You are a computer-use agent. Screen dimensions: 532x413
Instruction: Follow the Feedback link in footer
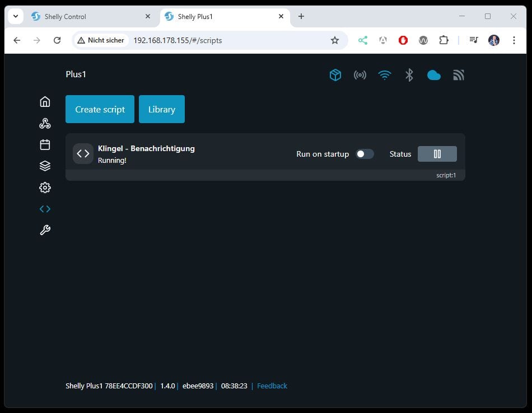click(x=272, y=386)
